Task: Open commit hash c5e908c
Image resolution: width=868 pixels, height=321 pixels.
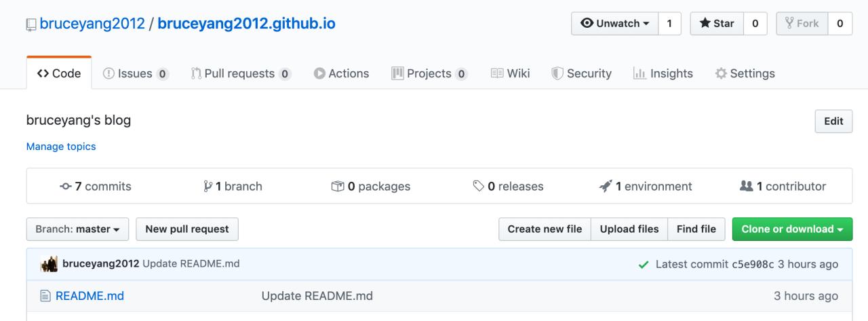Action: 753,264
